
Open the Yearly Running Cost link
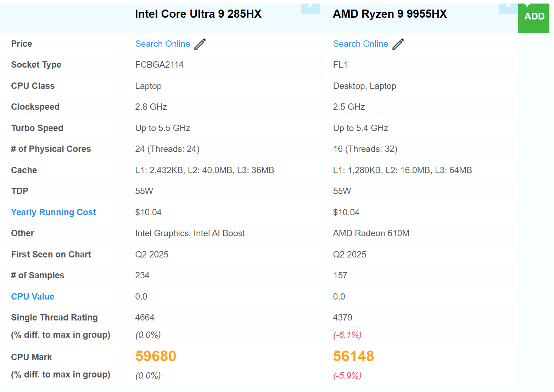(54, 212)
